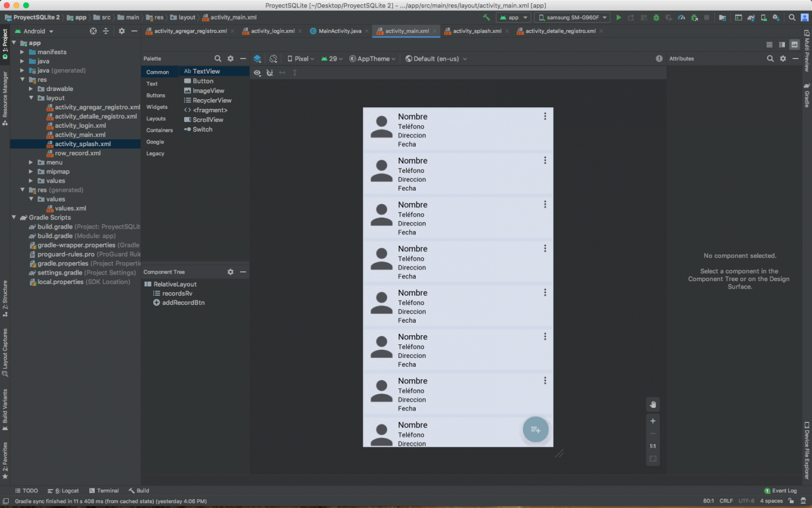Toggle the Gradle side panel
Image resolution: width=812 pixels, height=508 pixels.
tap(807, 95)
